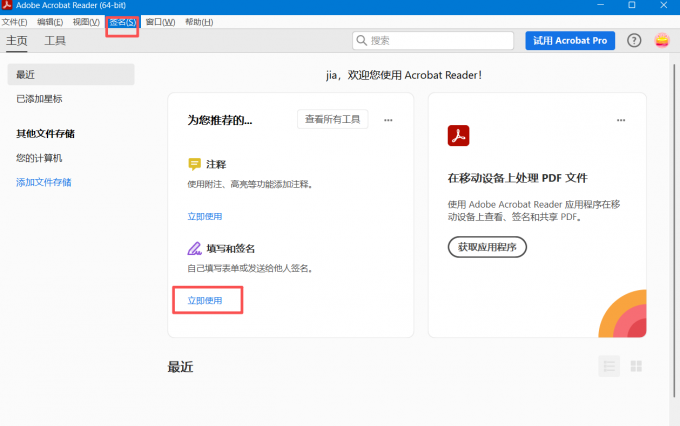Screen dimensions: 680x426
Task: Open the 签名(S) menu
Action: [x=122, y=22]
